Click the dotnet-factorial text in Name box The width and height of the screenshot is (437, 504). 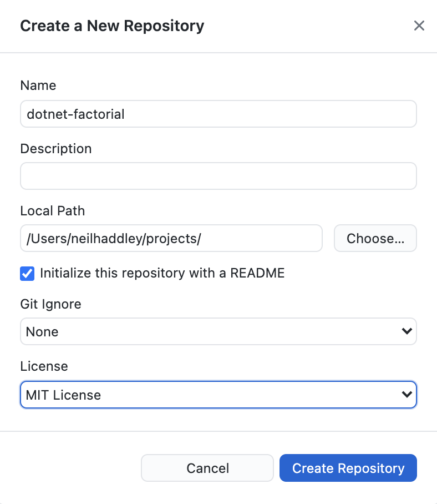[x=75, y=114]
